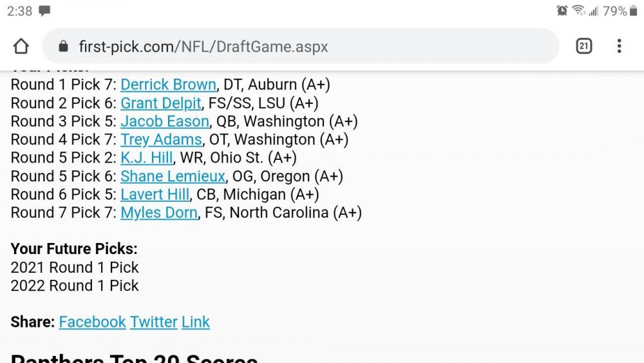Tap the Wi-Fi icon in status bar

(578, 11)
